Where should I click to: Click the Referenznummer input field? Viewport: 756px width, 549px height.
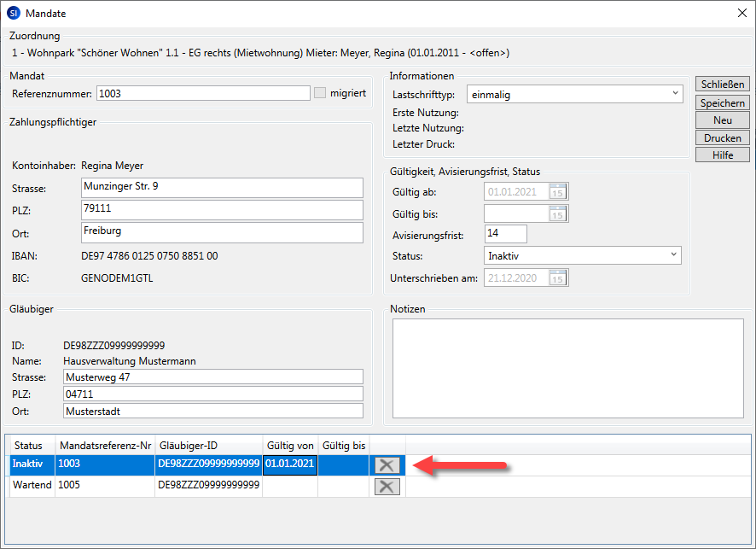coord(203,93)
